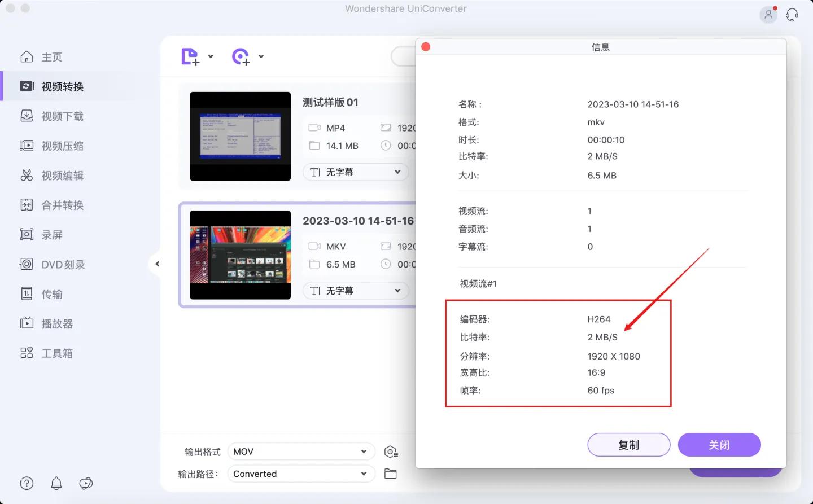Open the 输出格式 MOV format dropdown
The height and width of the screenshot is (504, 813).
pos(301,451)
